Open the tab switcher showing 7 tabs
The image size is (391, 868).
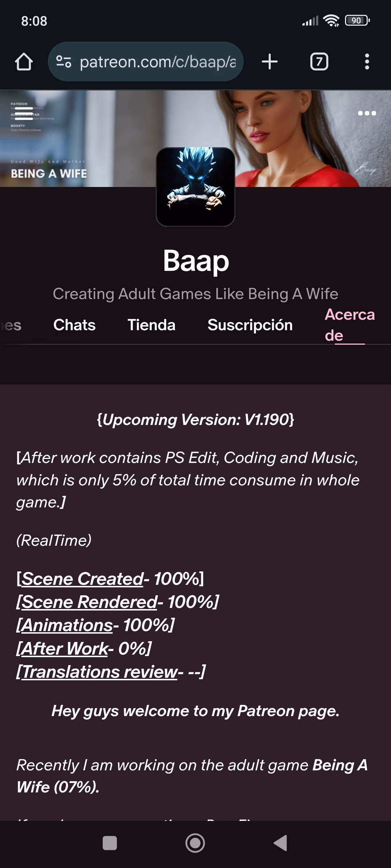[319, 62]
